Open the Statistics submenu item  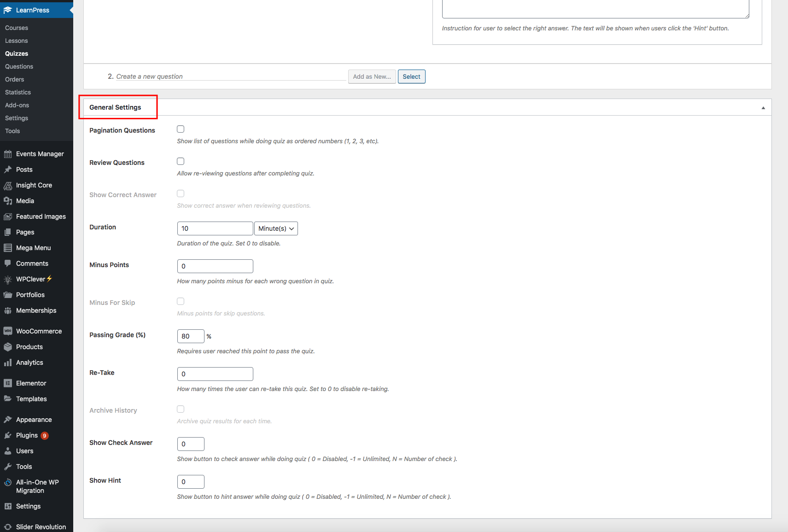(x=18, y=92)
